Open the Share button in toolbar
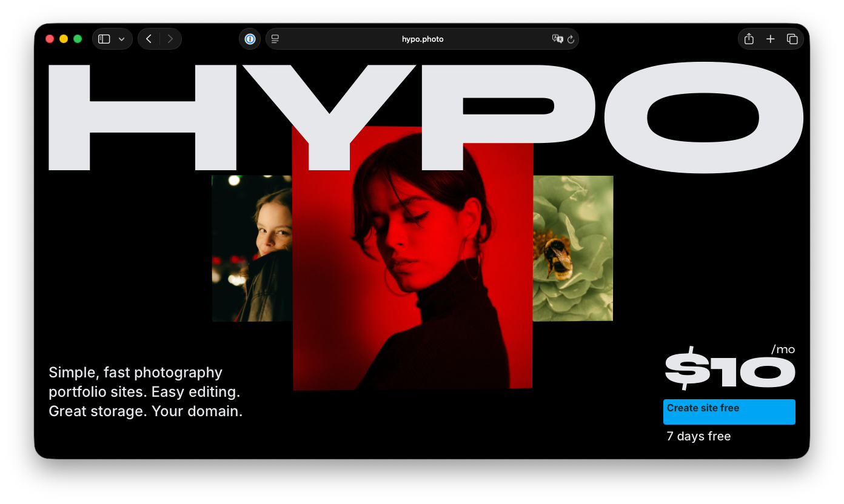This screenshot has width=844, height=504. click(749, 39)
